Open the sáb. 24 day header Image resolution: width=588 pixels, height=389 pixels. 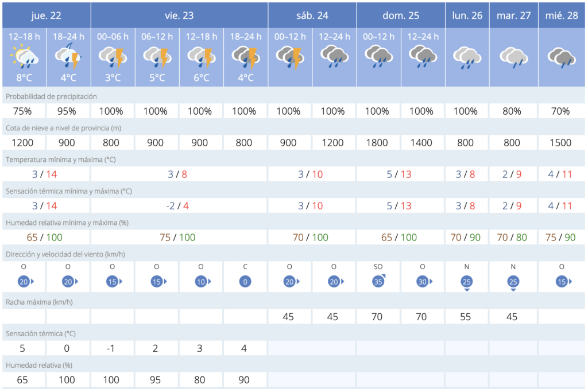click(312, 15)
